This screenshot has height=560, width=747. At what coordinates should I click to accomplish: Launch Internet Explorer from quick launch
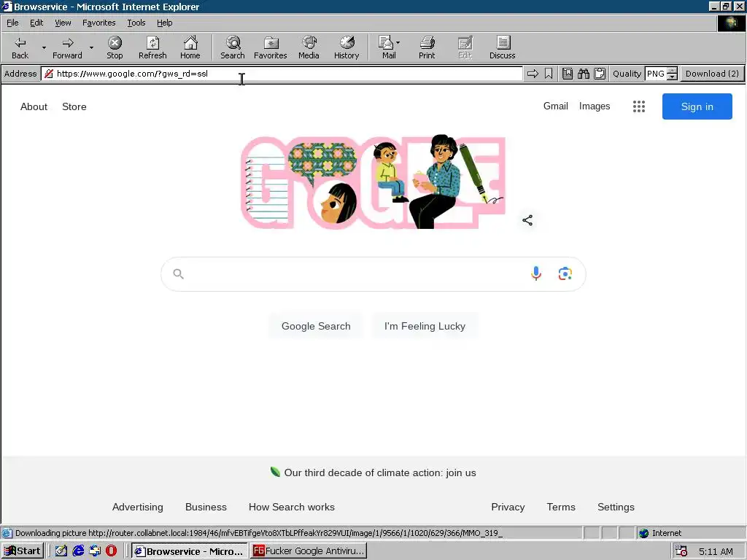pyautogui.click(x=78, y=551)
